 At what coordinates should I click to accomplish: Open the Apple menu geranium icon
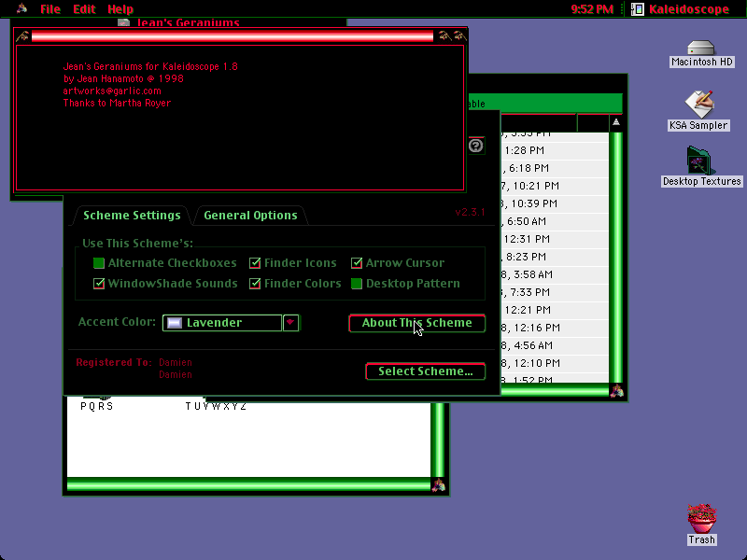click(21, 8)
